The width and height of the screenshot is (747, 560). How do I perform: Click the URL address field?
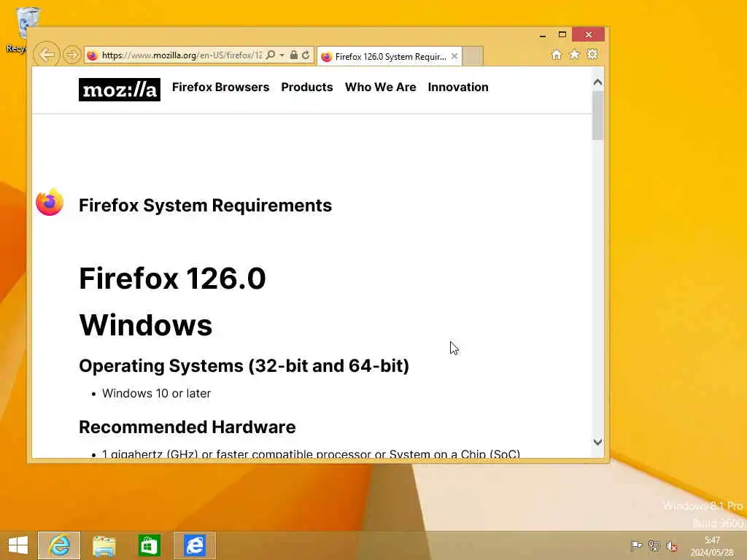pyautogui.click(x=182, y=55)
